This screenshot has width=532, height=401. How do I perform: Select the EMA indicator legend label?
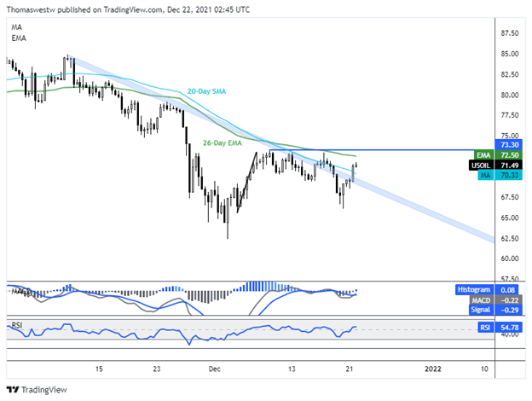tap(19, 39)
